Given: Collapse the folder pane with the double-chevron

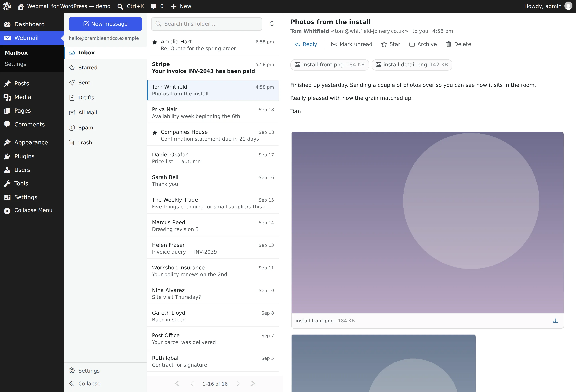Looking at the screenshot, I should [85, 383].
